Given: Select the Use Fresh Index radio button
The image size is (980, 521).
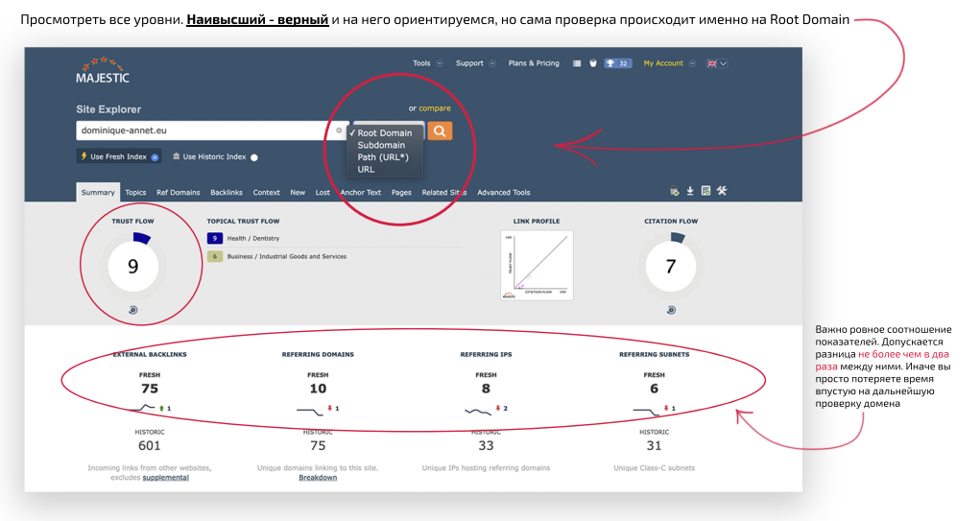Looking at the screenshot, I should [155, 157].
